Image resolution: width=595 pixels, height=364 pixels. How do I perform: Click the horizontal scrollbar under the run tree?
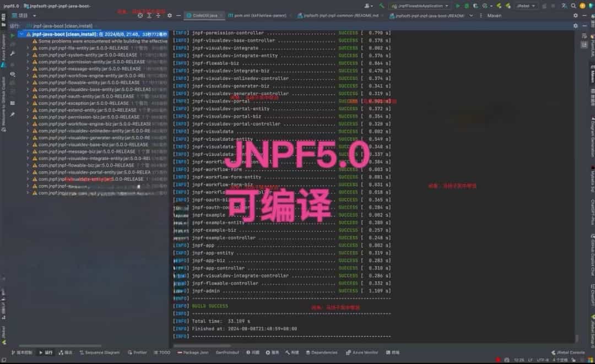(x=60, y=346)
